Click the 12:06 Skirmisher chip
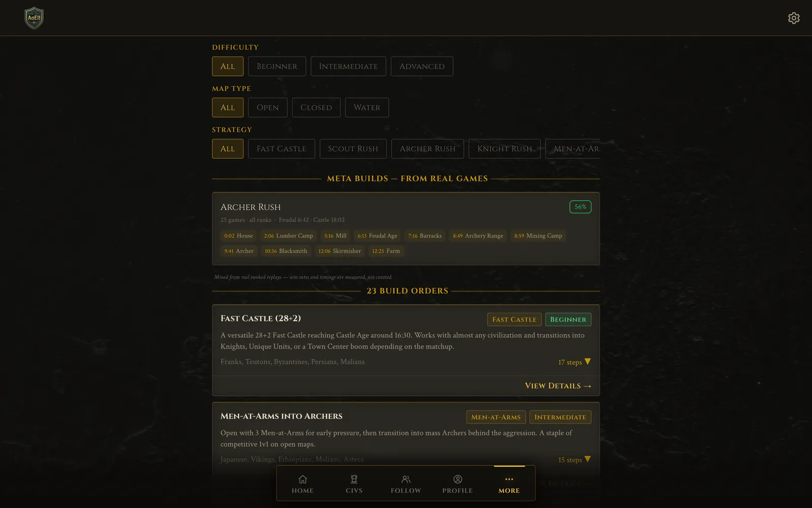812x508 pixels. click(340, 251)
